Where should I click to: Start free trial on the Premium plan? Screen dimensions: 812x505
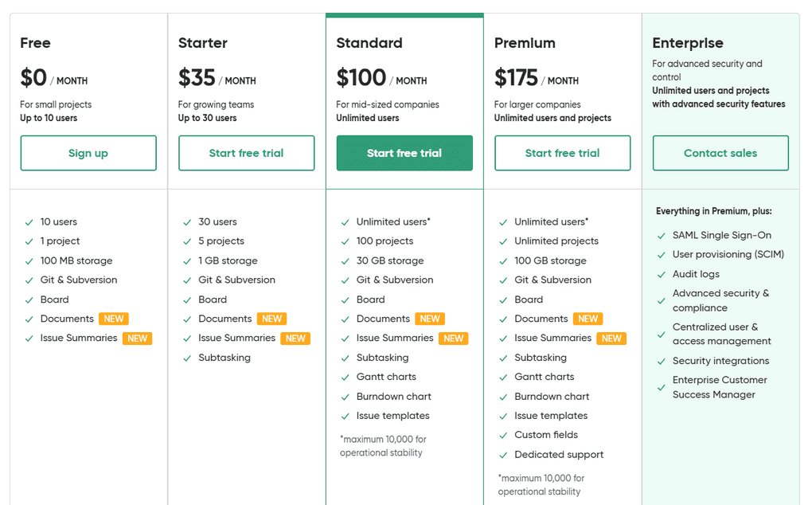[x=562, y=153]
